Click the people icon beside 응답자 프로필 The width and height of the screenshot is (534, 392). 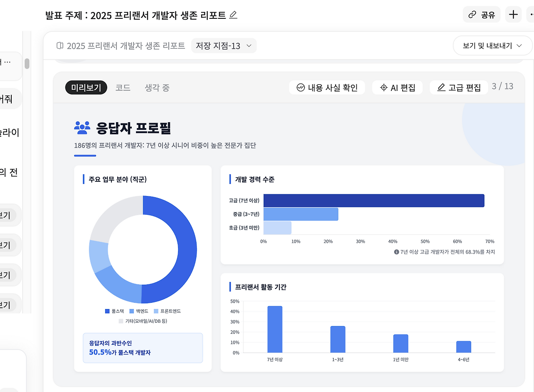pos(82,128)
